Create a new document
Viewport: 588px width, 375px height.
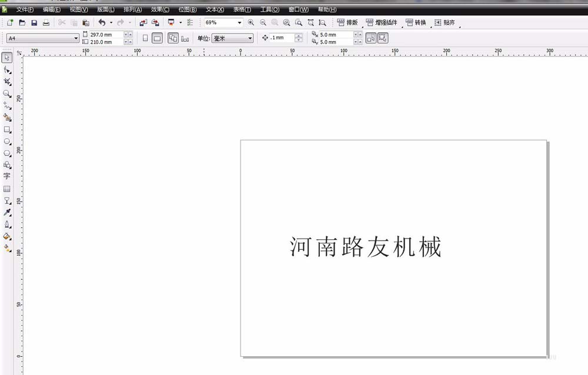point(10,22)
